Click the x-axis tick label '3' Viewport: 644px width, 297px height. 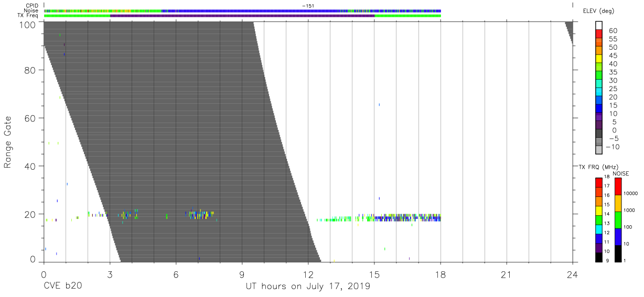110,274
